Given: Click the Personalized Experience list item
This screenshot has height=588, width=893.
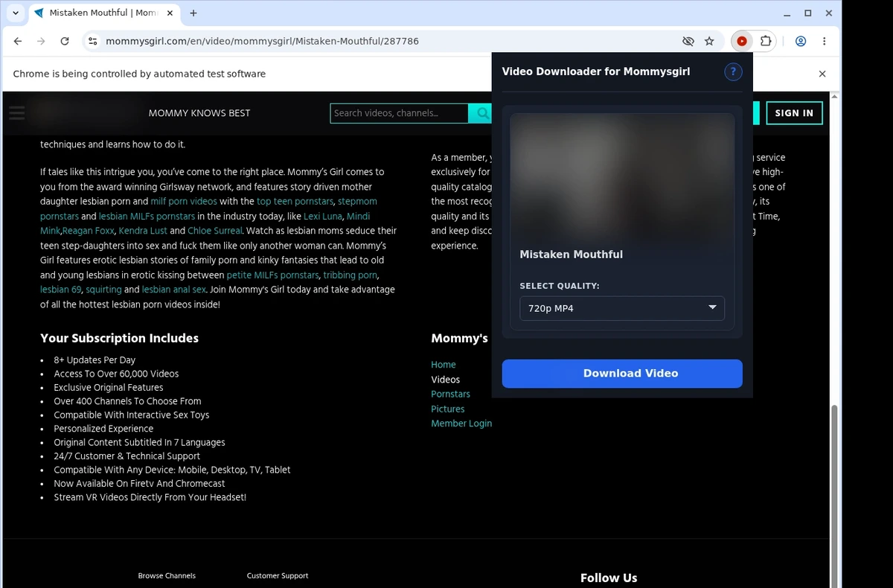Looking at the screenshot, I should (x=103, y=429).
